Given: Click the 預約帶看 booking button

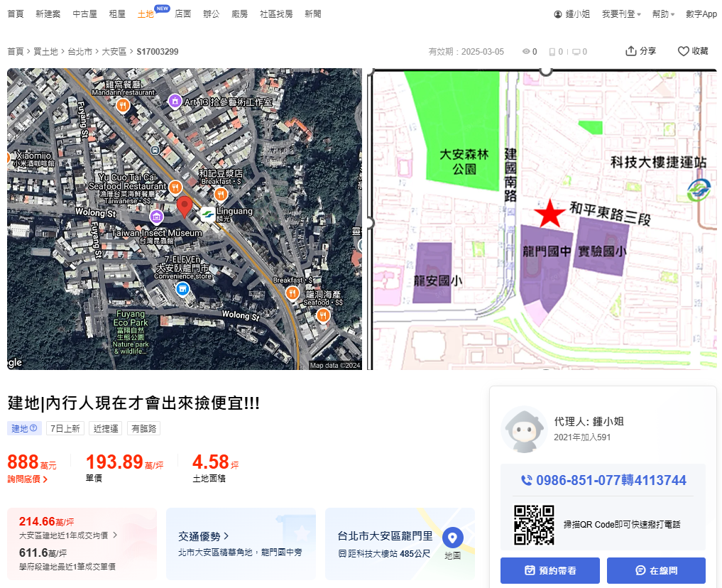Looking at the screenshot, I should (549, 570).
